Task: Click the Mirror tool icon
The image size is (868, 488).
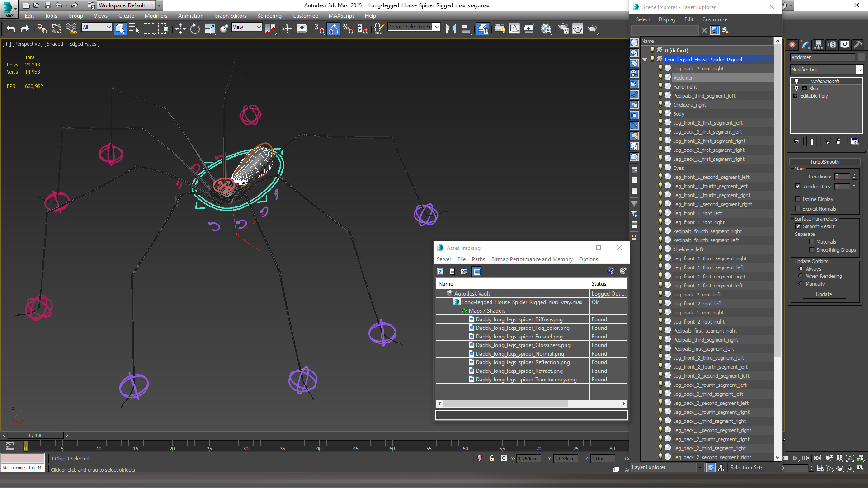Action: coord(451,29)
